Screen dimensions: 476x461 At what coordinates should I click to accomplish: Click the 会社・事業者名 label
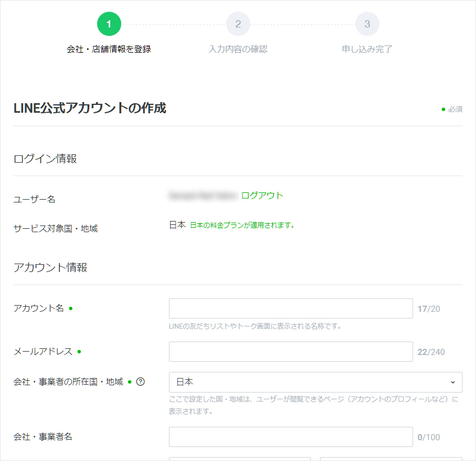tap(43, 436)
